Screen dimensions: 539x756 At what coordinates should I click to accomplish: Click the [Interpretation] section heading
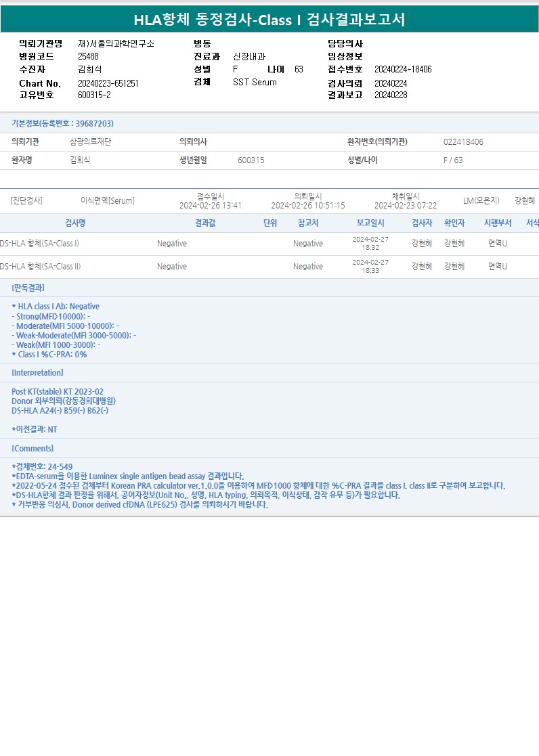pos(38,373)
